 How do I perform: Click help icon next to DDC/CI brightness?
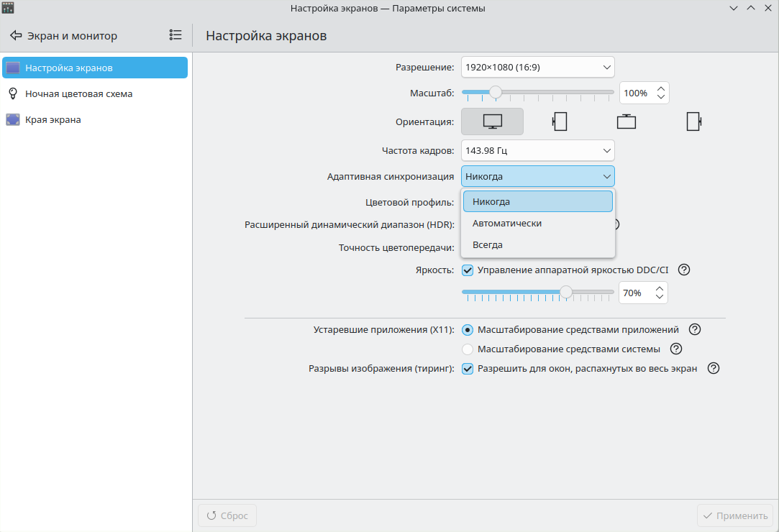tap(684, 270)
